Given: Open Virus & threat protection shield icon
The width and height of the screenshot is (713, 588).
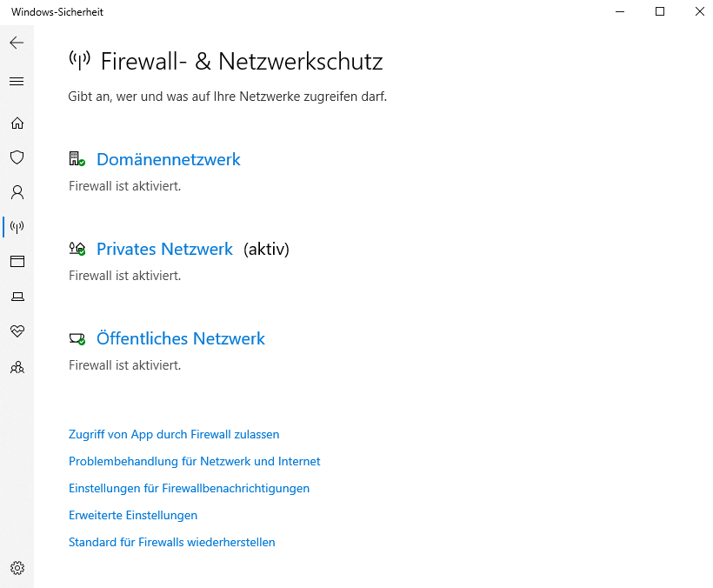Looking at the screenshot, I should click(17, 157).
